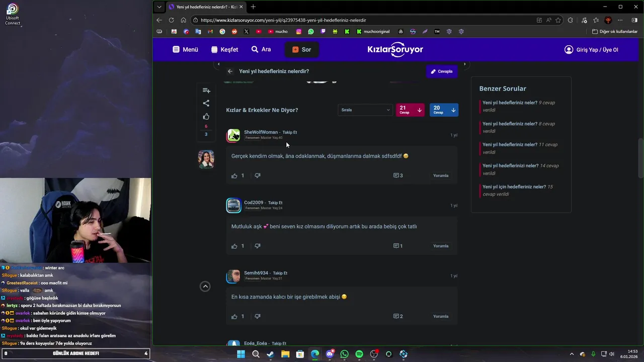Open Spotify from the taskbar
This screenshot has width=644, height=362.
(x=359, y=354)
